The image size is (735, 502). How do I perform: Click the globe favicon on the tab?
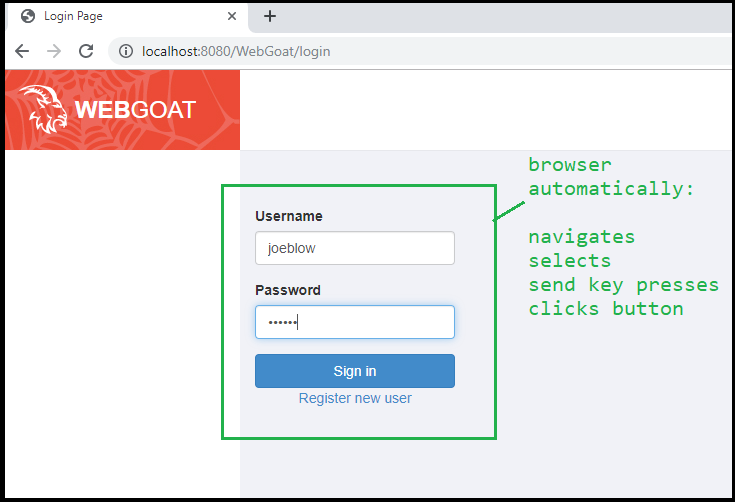[28, 16]
